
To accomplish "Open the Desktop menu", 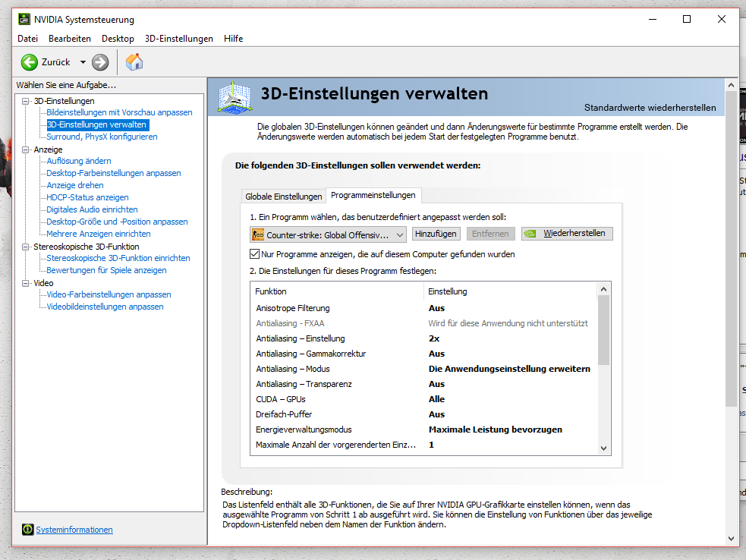I will [x=118, y=39].
